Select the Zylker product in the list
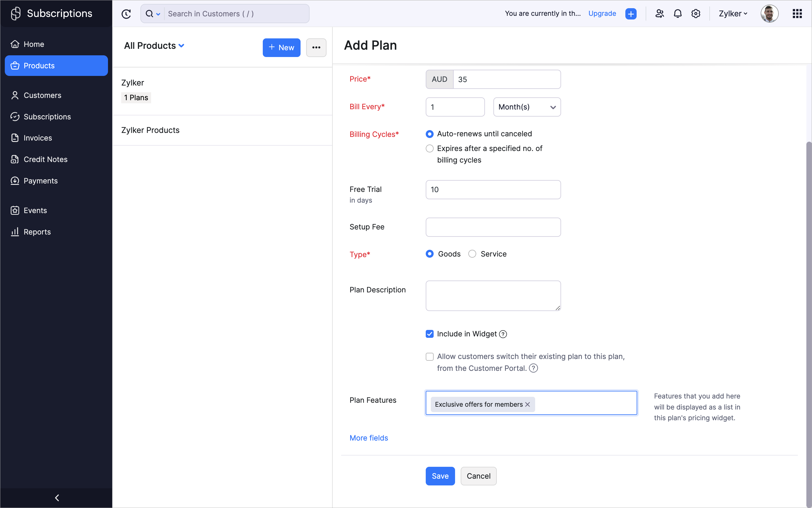The height and width of the screenshot is (508, 812). click(x=222, y=91)
